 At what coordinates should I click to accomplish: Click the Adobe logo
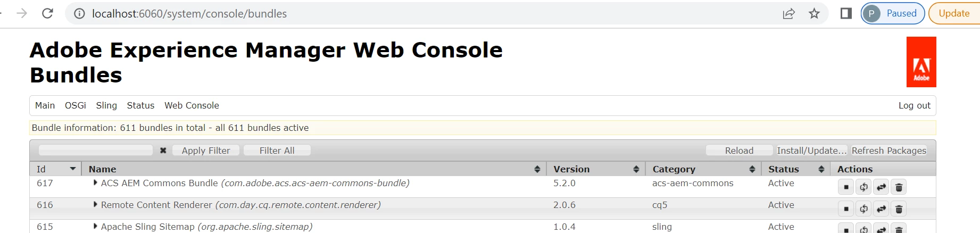coord(921,62)
